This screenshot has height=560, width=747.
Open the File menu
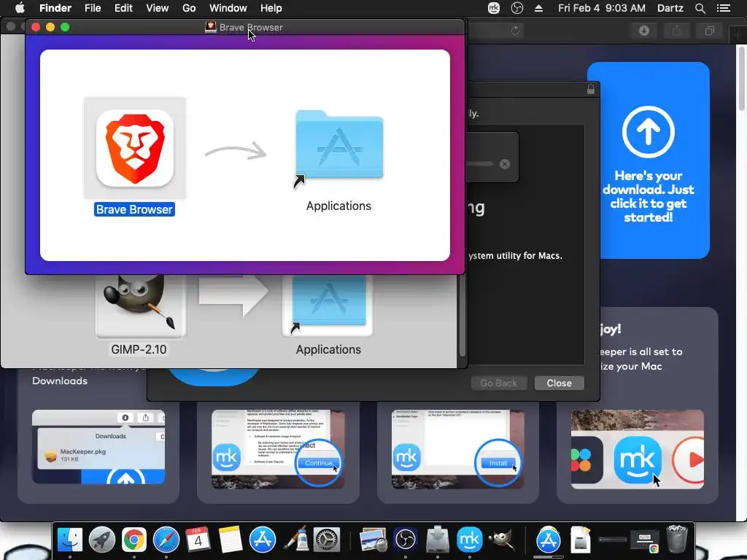click(x=93, y=8)
